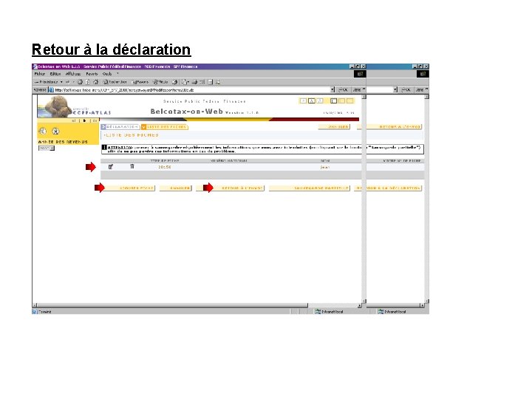Viewport: 532px width, 399px height.
Task: Click the CCFF-ATLAS logo image
Action: [x=74, y=107]
